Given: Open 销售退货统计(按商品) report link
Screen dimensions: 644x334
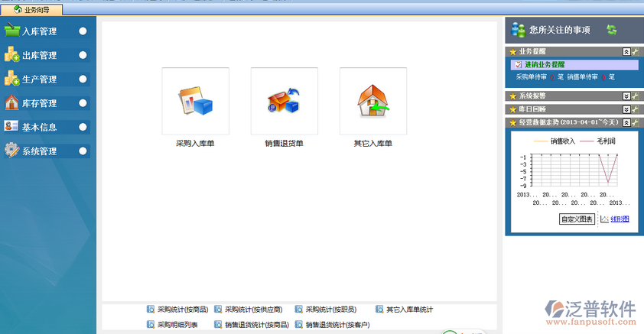Looking at the screenshot, I should (257, 325).
